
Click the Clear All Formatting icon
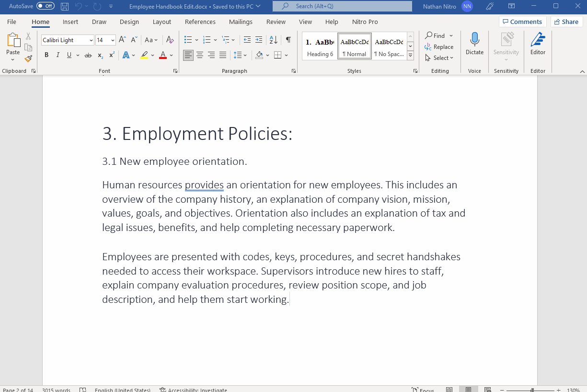click(x=169, y=40)
